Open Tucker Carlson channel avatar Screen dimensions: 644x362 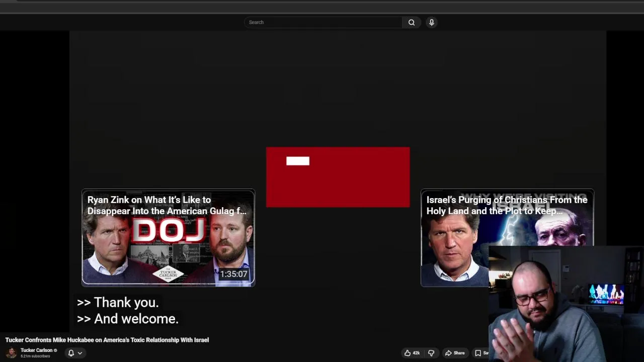tap(11, 353)
